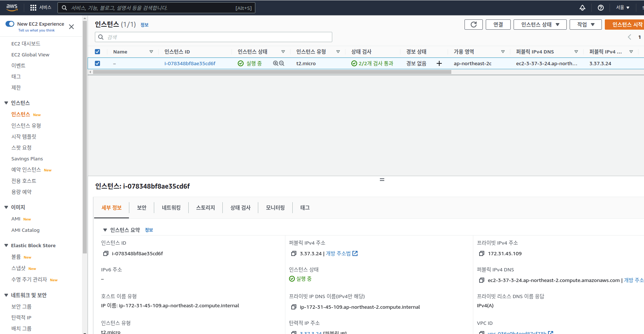Open EC2 Dashboard in sidebar

pos(26,44)
